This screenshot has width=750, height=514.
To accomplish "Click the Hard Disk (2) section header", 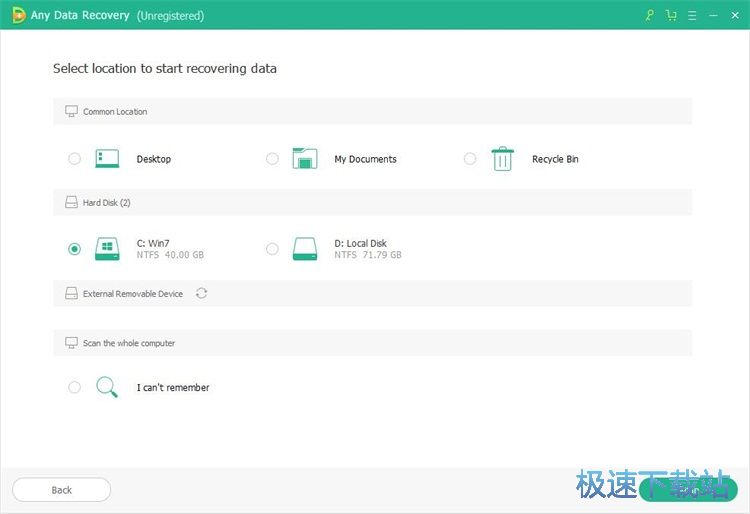I will 106,203.
